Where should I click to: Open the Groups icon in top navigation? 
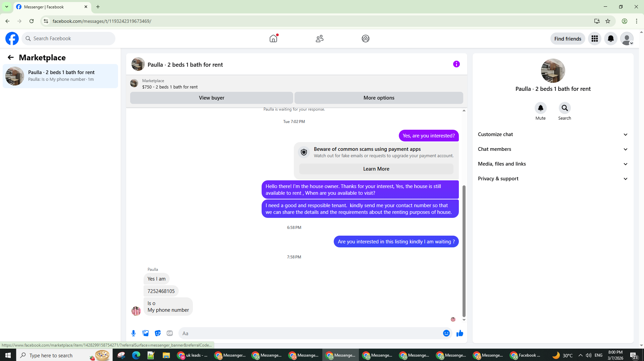(366, 39)
